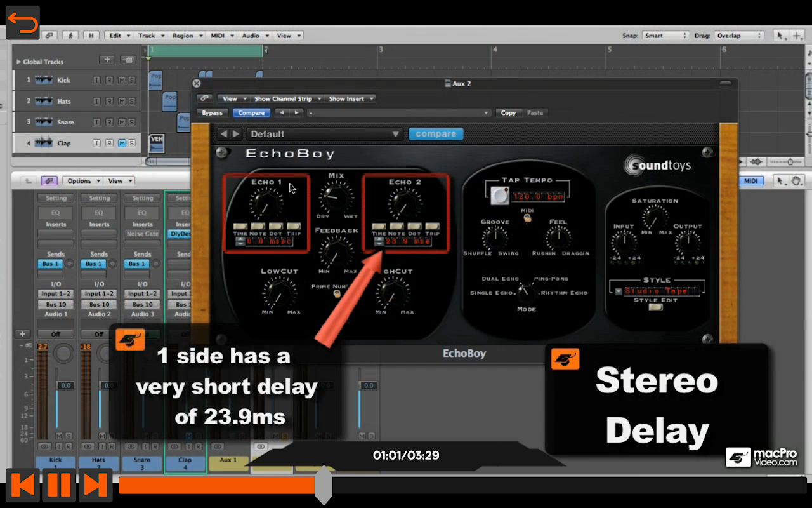
Task: Click the video progress bar scrubber
Action: point(324,485)
